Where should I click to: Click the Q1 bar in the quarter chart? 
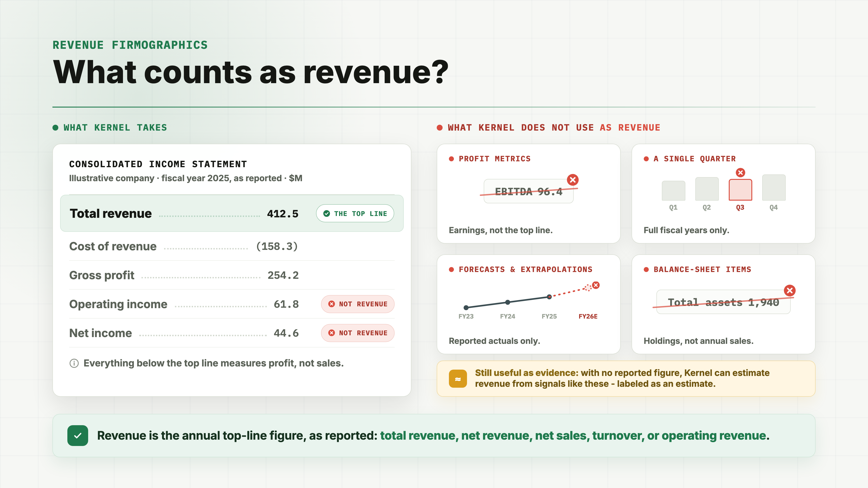point(673,191)
